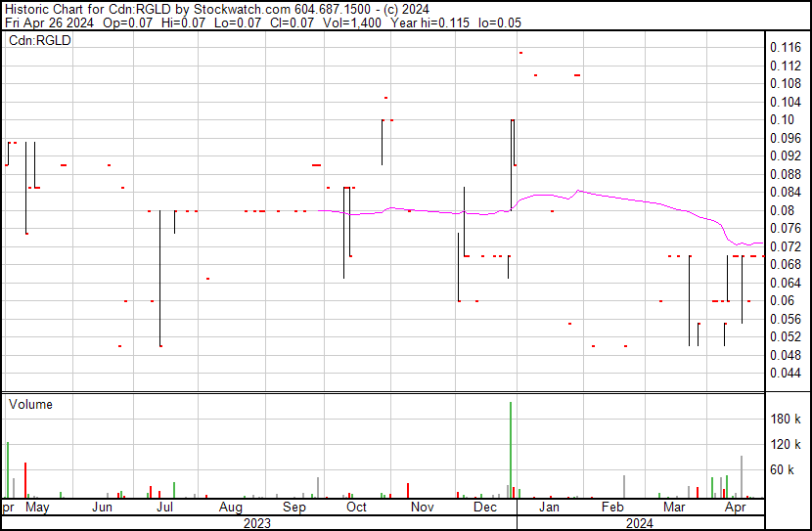812x531 pixels.
Task: Click the 0.096 price axis label
Action: (x=786, y=138)
